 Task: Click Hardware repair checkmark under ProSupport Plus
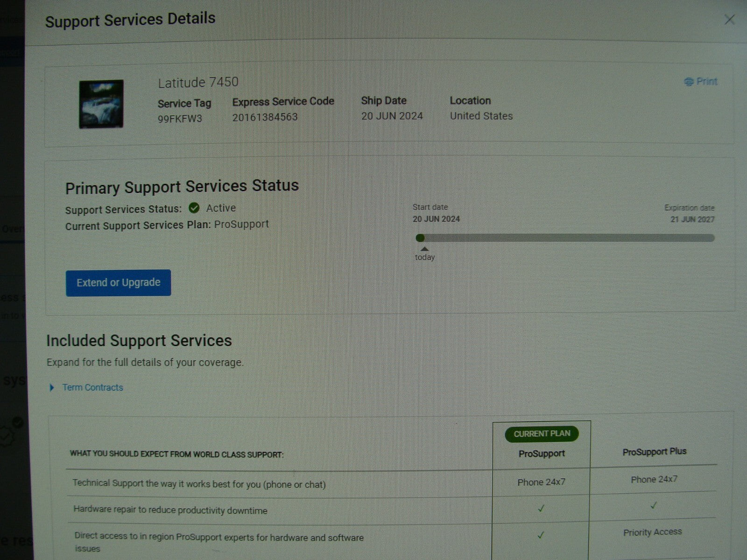pos(654,505)
